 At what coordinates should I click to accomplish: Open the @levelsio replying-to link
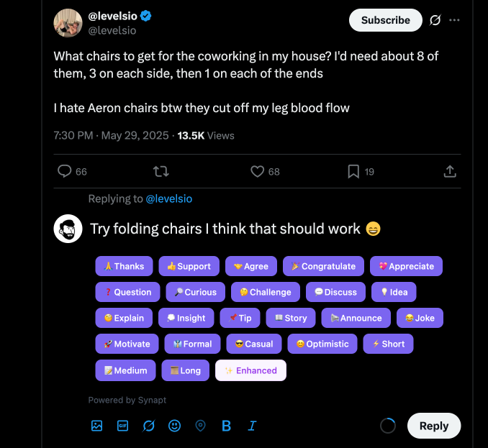(x=169, y=198)
